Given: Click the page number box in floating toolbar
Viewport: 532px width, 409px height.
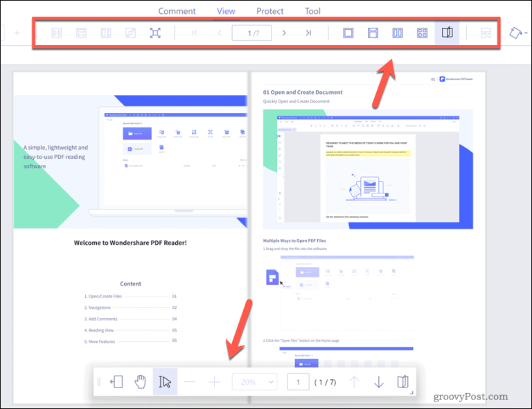Looking at the screenshot, I should coord(298,382).
